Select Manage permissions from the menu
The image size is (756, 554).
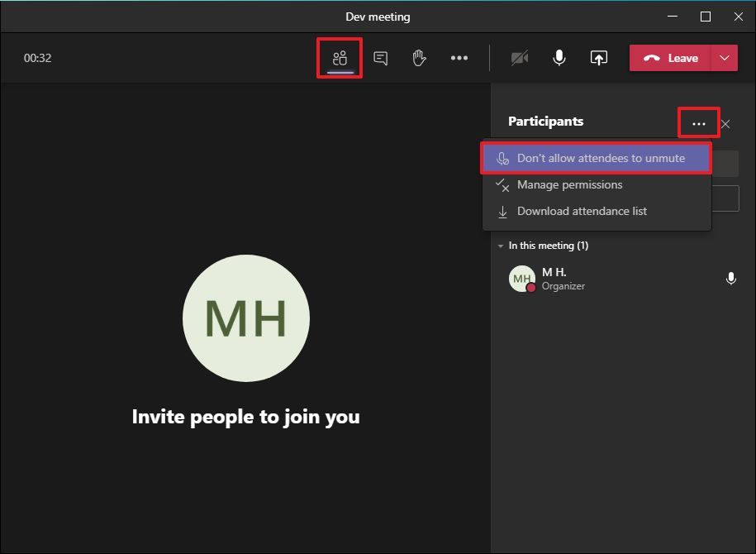pyautogui.click(x=569, y=184)
